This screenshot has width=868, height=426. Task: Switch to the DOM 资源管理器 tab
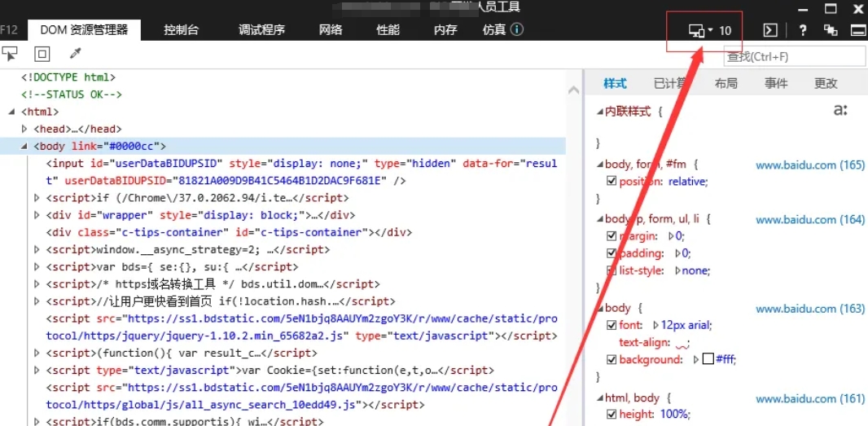click(84, 30)
